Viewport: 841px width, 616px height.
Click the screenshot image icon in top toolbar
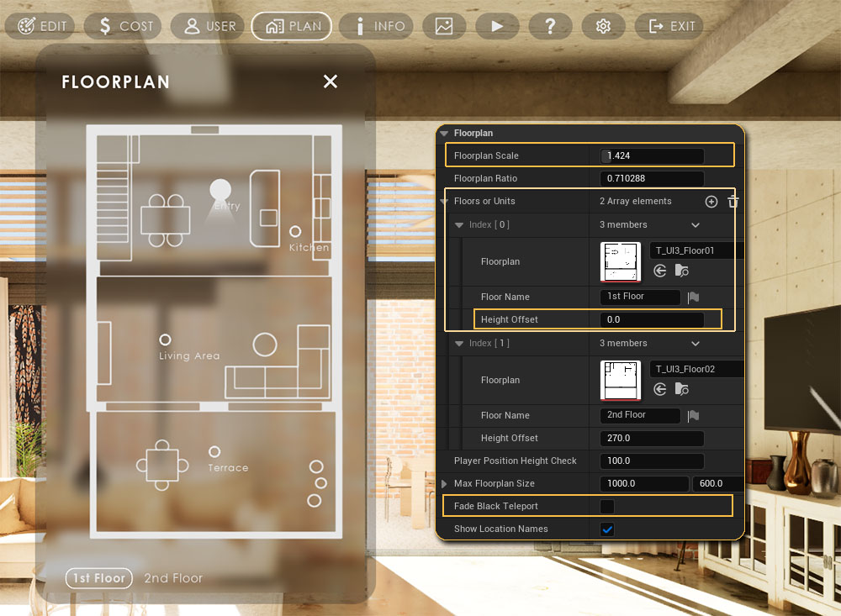[x=444, y=26]
